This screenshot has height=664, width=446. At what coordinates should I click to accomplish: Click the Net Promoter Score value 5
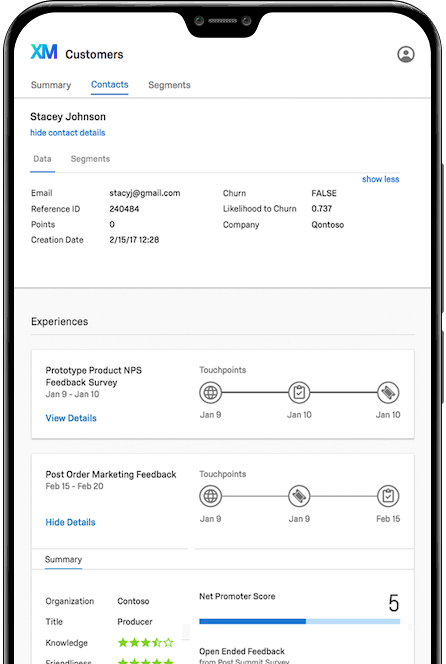click(x=393, y=603)
